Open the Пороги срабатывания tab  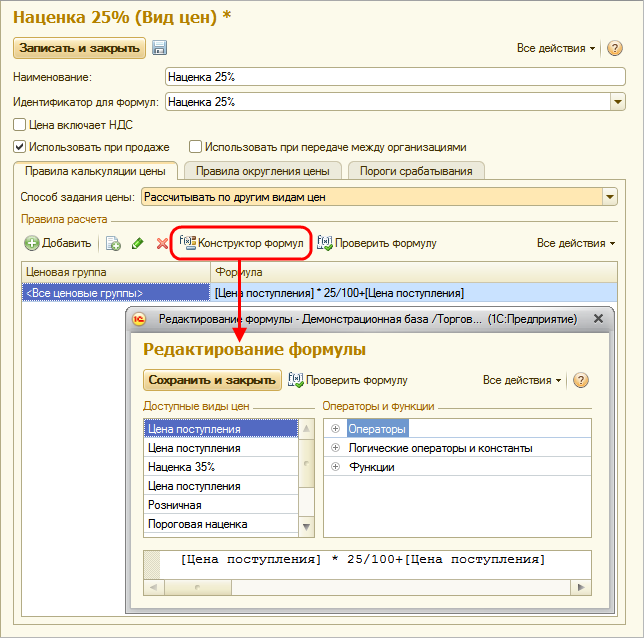pyautogui.click(x=417, y=171)
